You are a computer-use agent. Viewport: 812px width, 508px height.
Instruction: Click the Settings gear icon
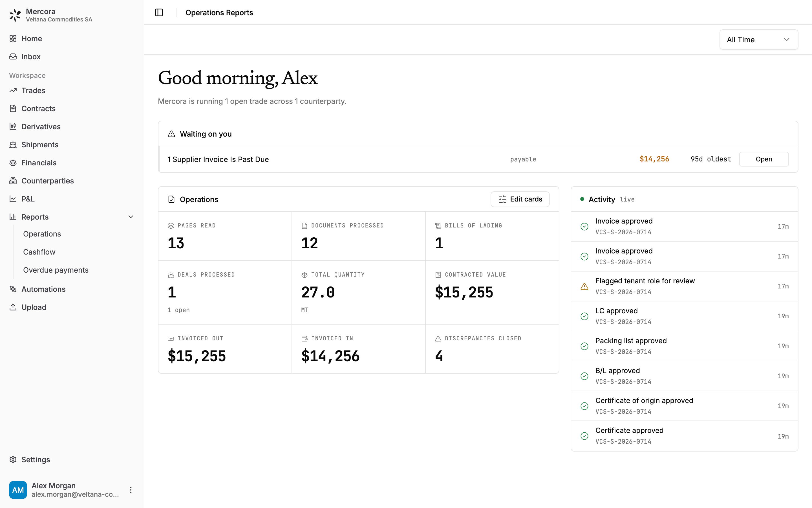point(13,459)
